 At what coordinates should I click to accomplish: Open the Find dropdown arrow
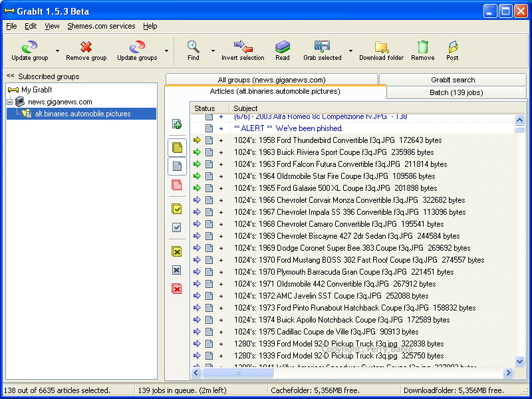click(213, 51)
